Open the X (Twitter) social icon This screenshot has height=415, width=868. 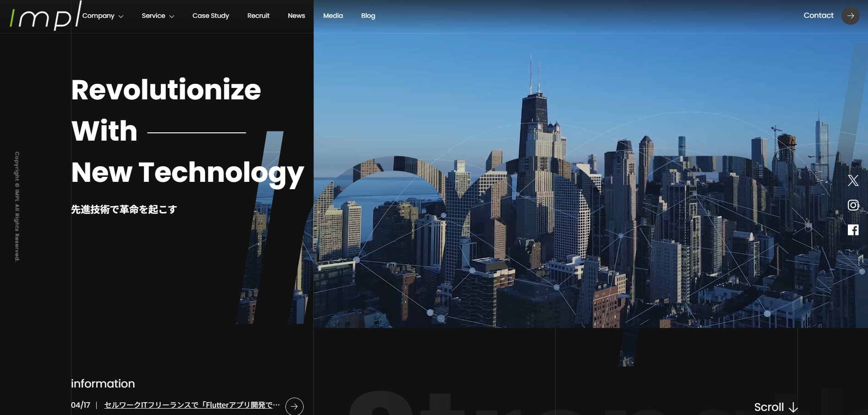click(853, 180)
